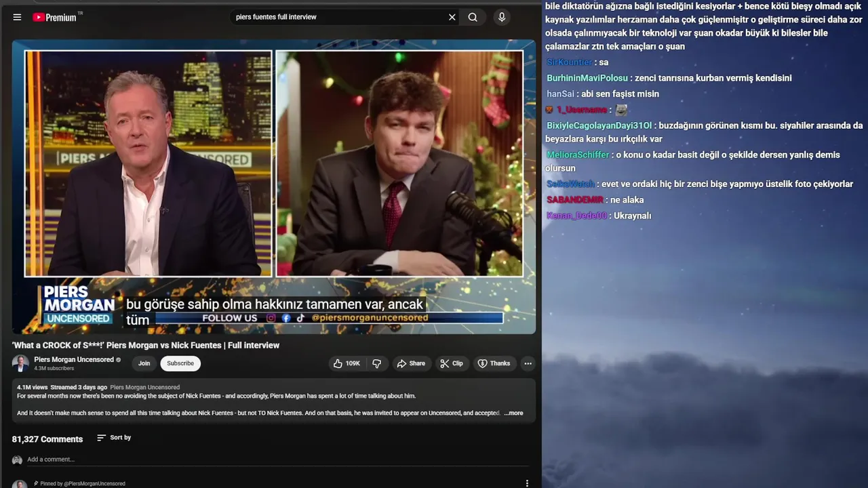Open more actions three-dot menu beside Thanks

coord(528,363)
